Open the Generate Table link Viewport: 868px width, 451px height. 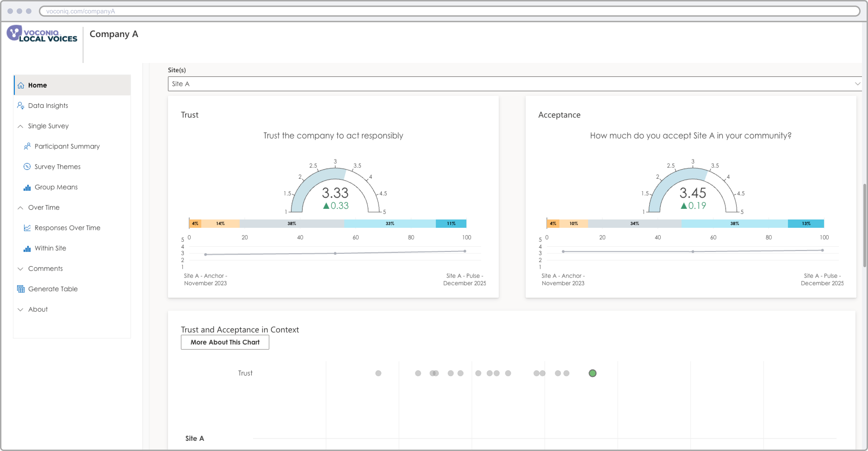coord(53,289)
